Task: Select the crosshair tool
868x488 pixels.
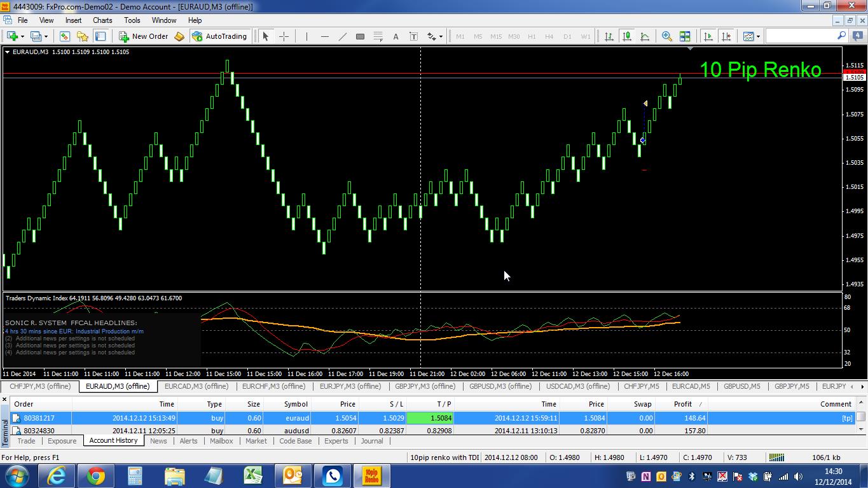Action: point(284,36)
